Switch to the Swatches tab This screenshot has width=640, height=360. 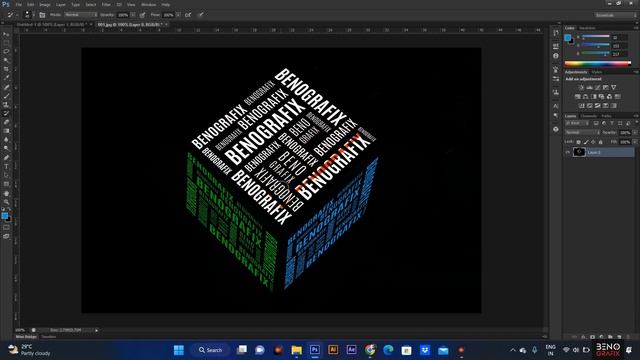pos(587,28)
